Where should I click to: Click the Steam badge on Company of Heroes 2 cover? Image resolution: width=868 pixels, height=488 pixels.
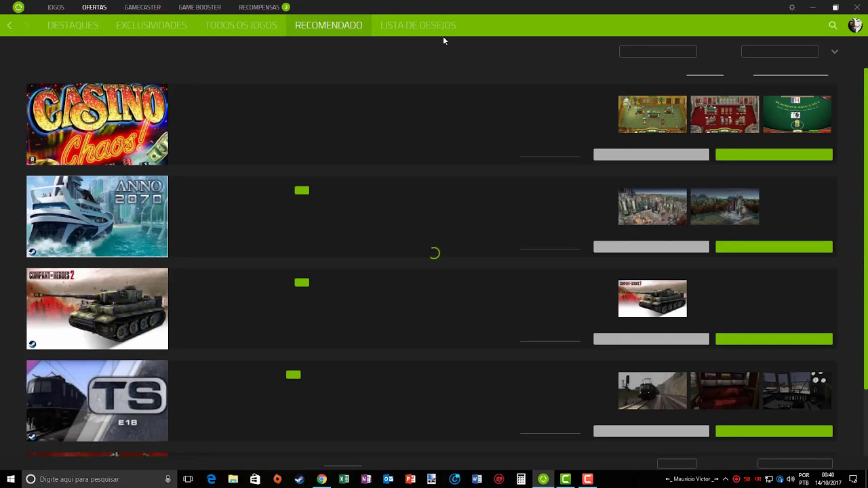[x=32, y=344]
